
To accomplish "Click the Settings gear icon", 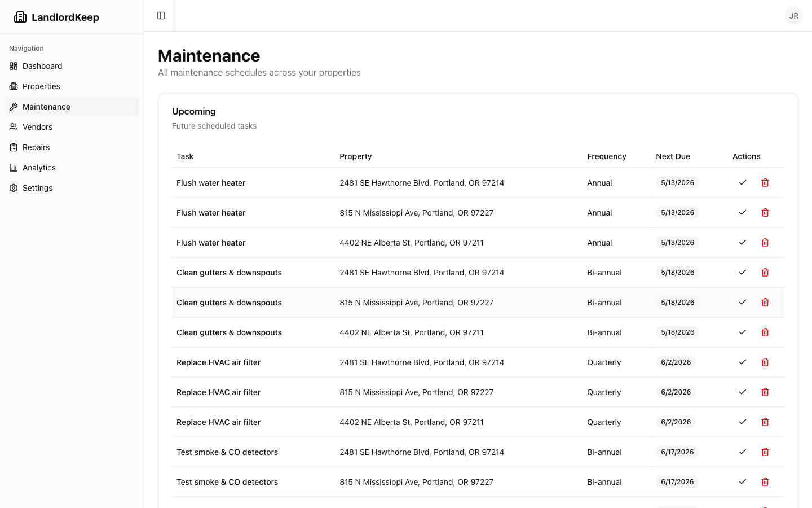I will click(x=13, y=188).
